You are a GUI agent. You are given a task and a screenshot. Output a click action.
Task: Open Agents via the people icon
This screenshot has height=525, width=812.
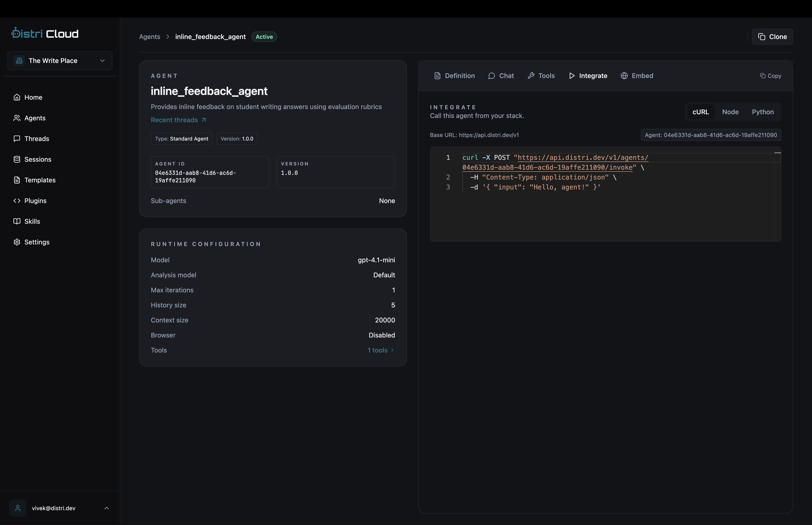(17, 118)
